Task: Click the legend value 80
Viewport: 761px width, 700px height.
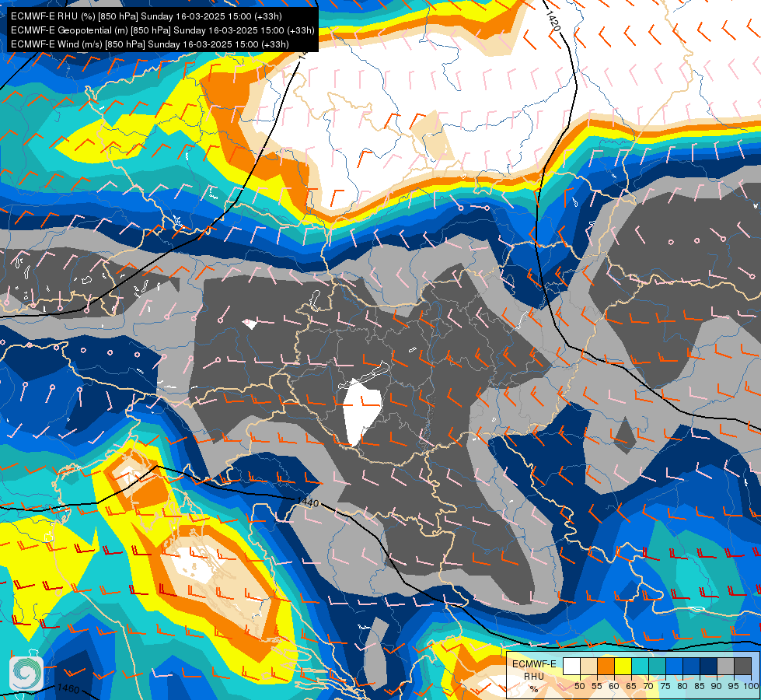Action: pyautogui.click(x=682, y=686)
